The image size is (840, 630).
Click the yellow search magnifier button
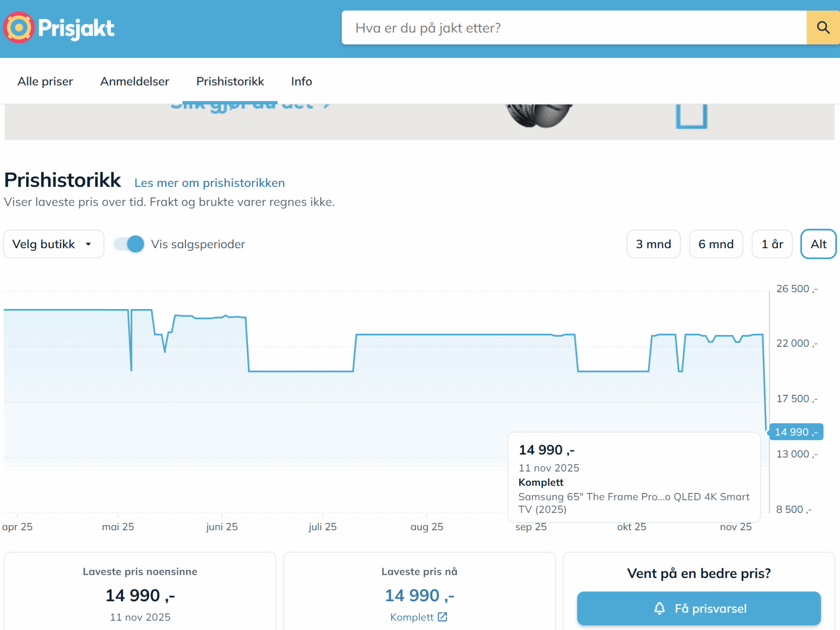822,28
